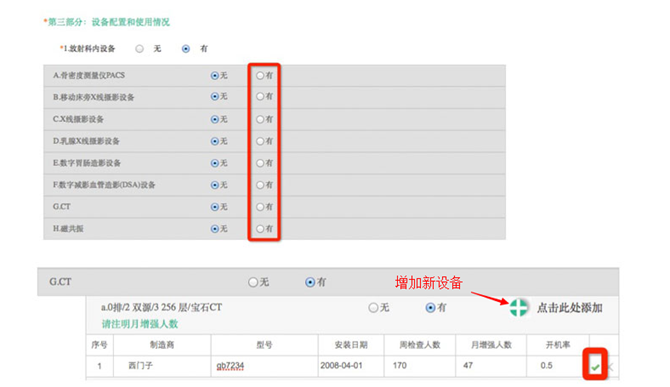Viewport: 670px width, 387px height.
Task: Mark E.数字胃肠造影设备 as 无
Action: 215,163
